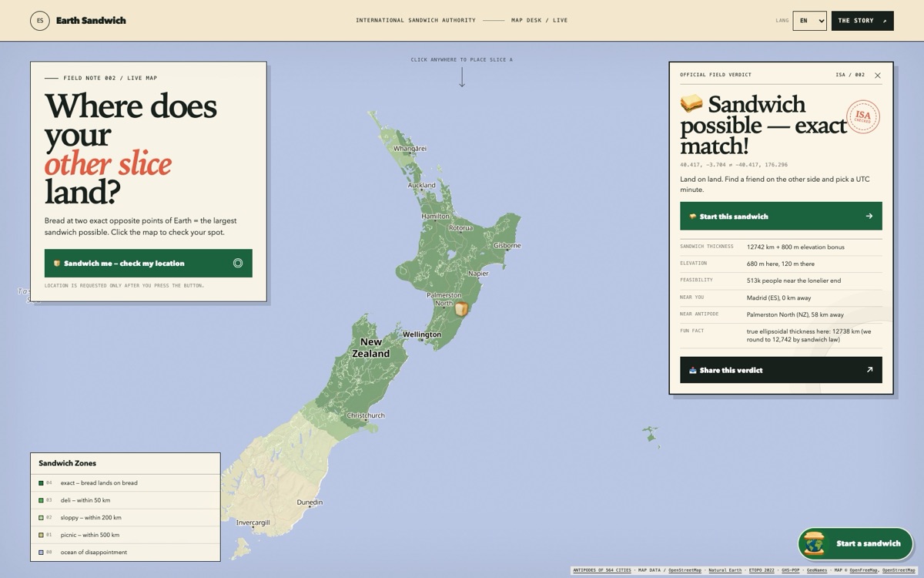
Task: Click ocean of disappointment color swatch
Action: coord(41,553)
